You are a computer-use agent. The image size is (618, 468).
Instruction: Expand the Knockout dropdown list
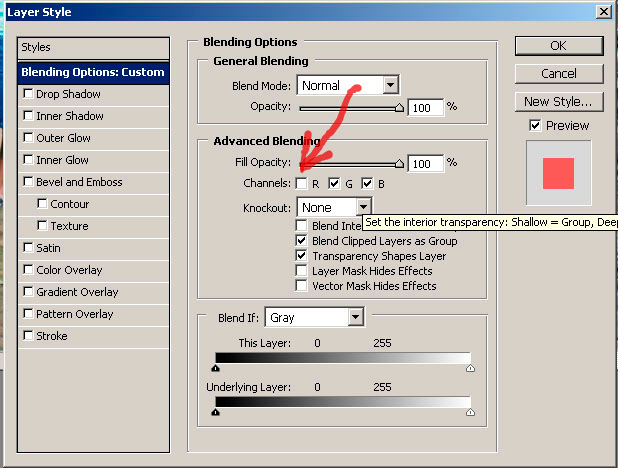(x=362, y=207)
